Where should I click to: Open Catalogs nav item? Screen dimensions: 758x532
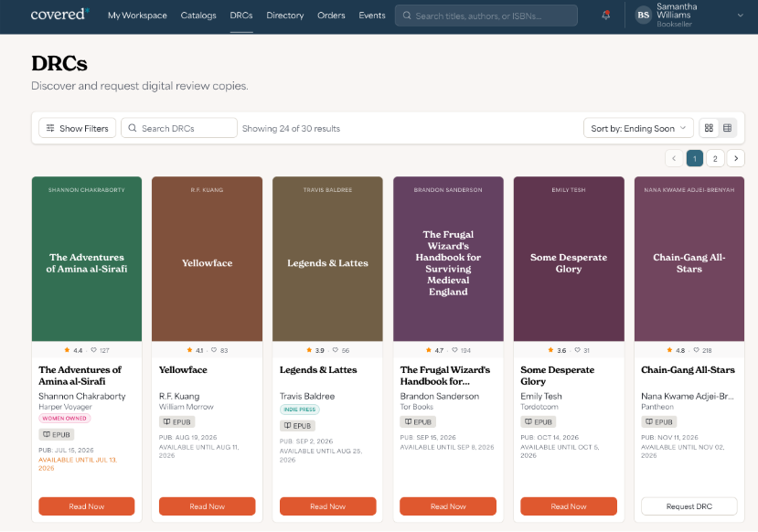coord(198,16)
